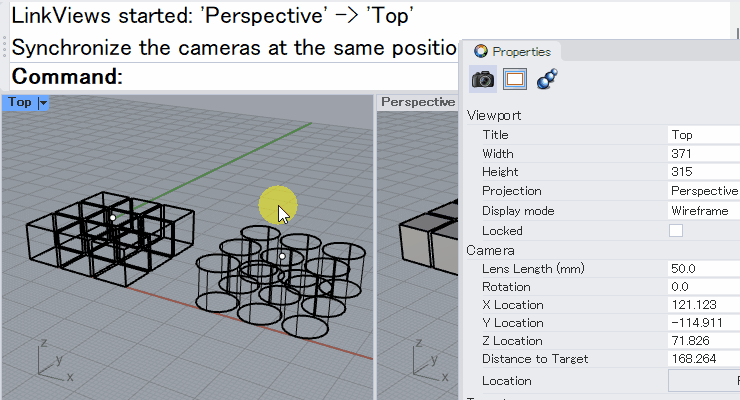Select the wireframe box grid in Top viewport
The image size is (740, 400).
click(x=109, y=238)
